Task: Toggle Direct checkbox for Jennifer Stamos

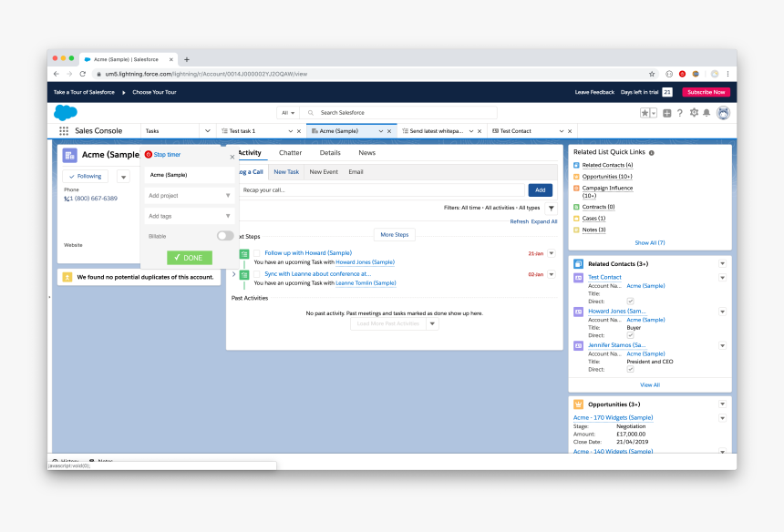Action: pyautogui.click(x=631, y=369)
